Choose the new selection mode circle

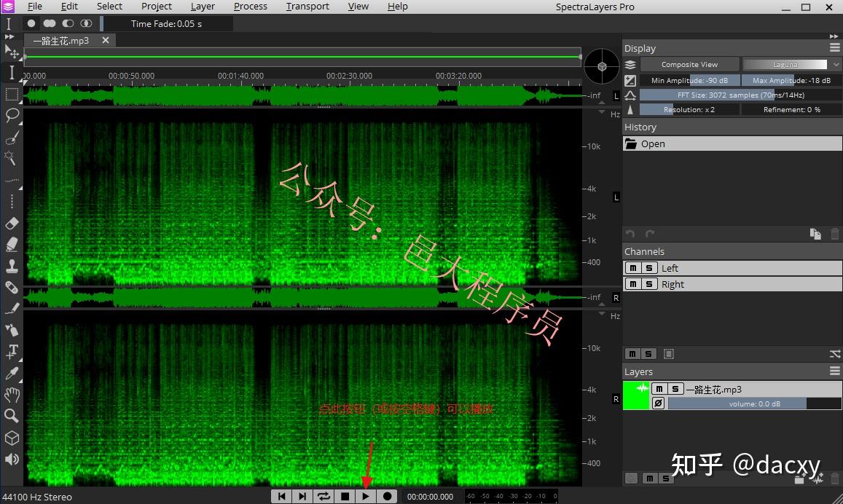(31, 23)
